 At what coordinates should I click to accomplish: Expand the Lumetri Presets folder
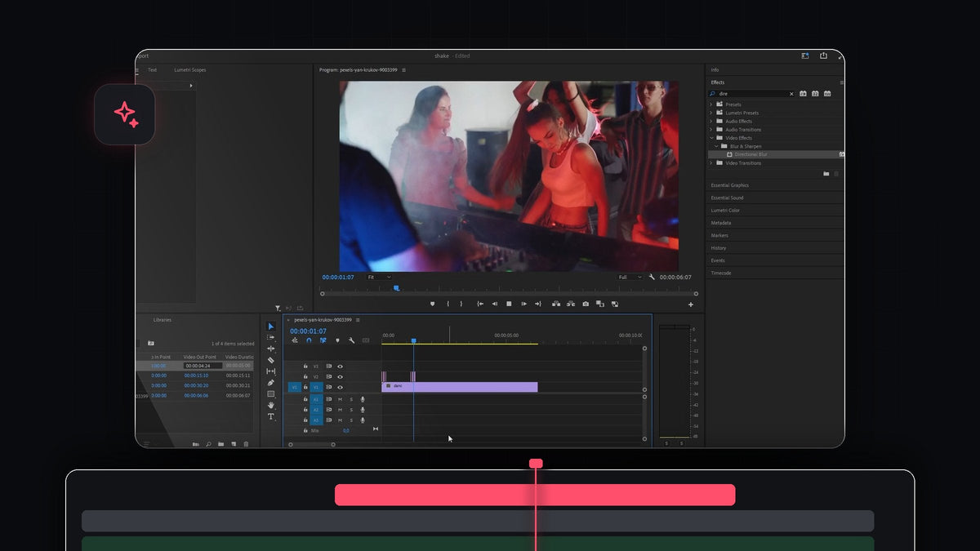point(710,113)
